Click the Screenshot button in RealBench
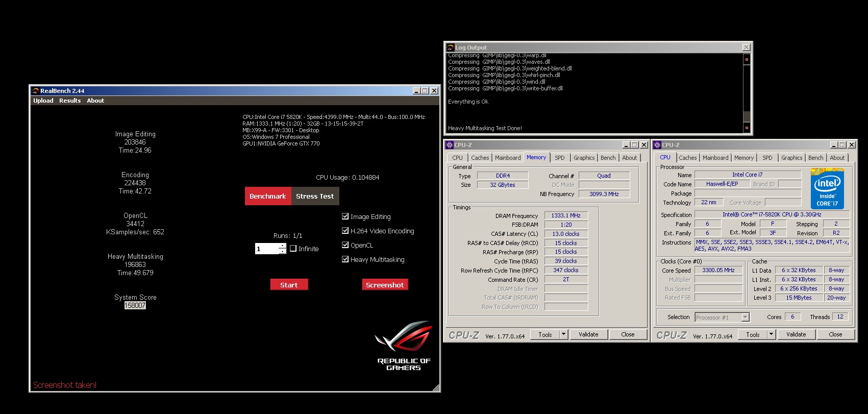868x414 pixels. tap(385, 285)
